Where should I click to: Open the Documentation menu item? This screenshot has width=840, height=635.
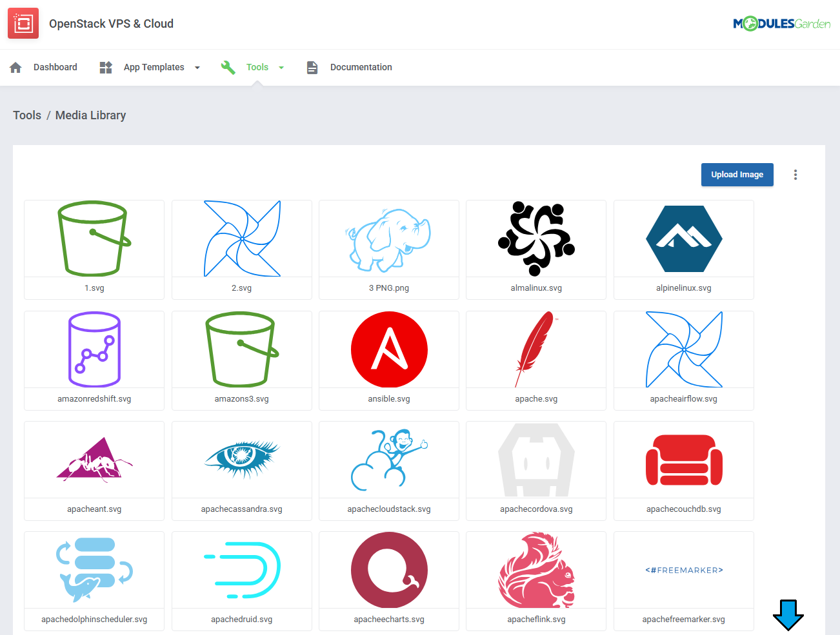pos(361,67)
